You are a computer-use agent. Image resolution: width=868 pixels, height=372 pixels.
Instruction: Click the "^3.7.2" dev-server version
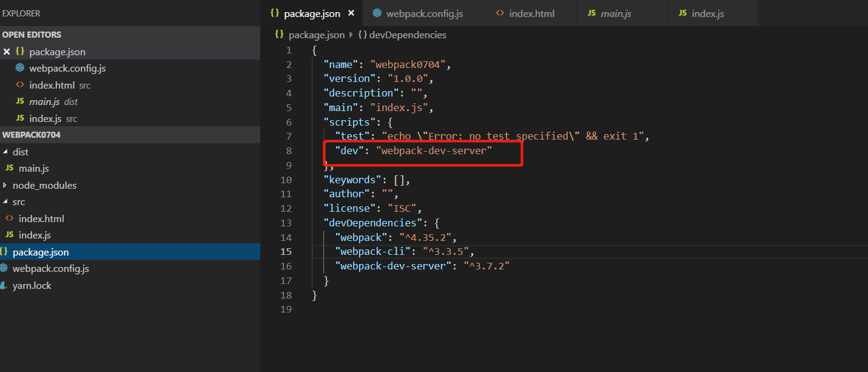(487, 266)
